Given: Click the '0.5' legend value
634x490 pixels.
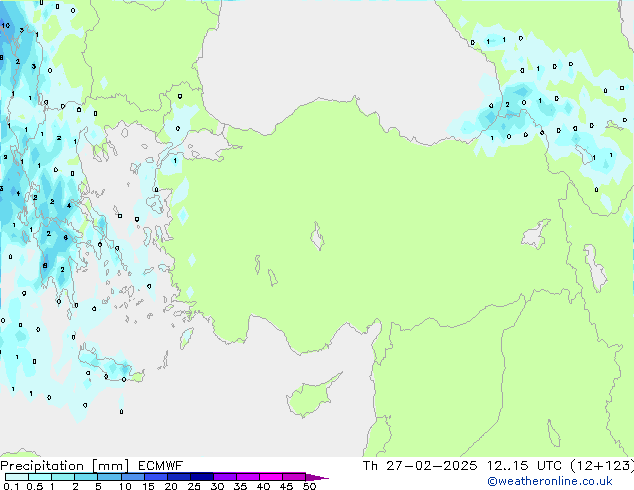Looking at the screenshot, I should (x=34, y=486).
